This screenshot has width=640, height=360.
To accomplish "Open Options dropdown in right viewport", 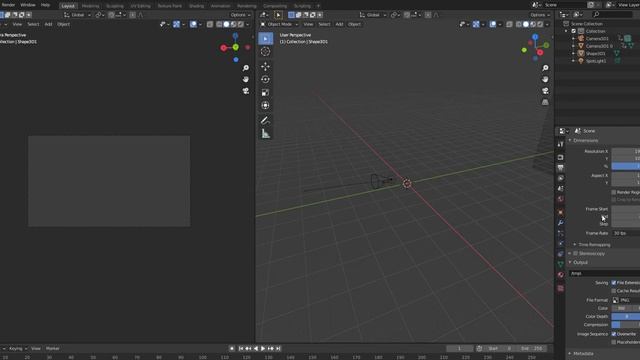I will [x=540, y=15].
